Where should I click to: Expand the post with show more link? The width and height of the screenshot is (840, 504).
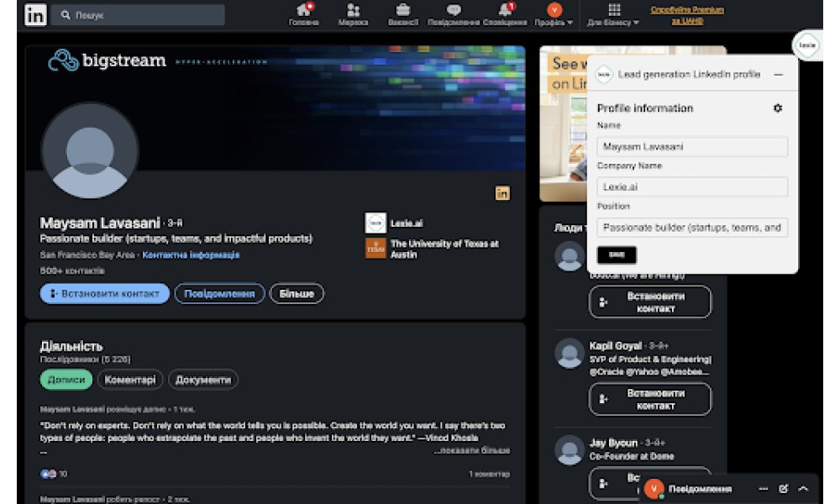tap(472, 450)
